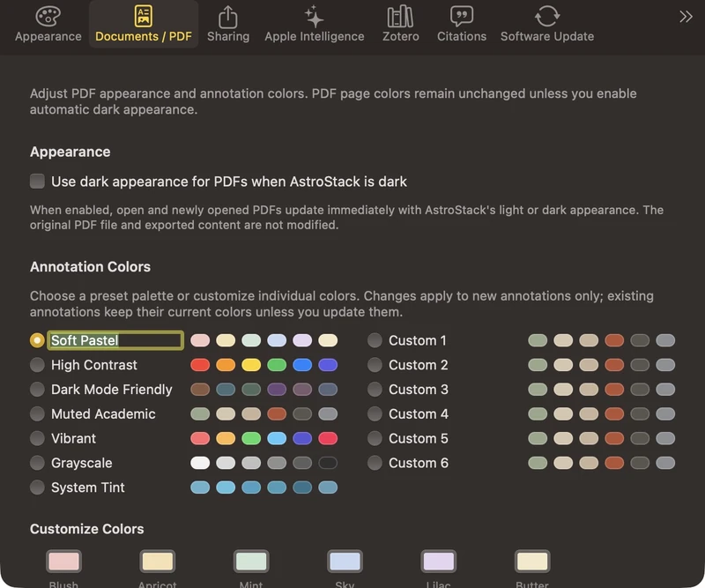
Task: Open the Mint color well
Action: coord(251,561)
